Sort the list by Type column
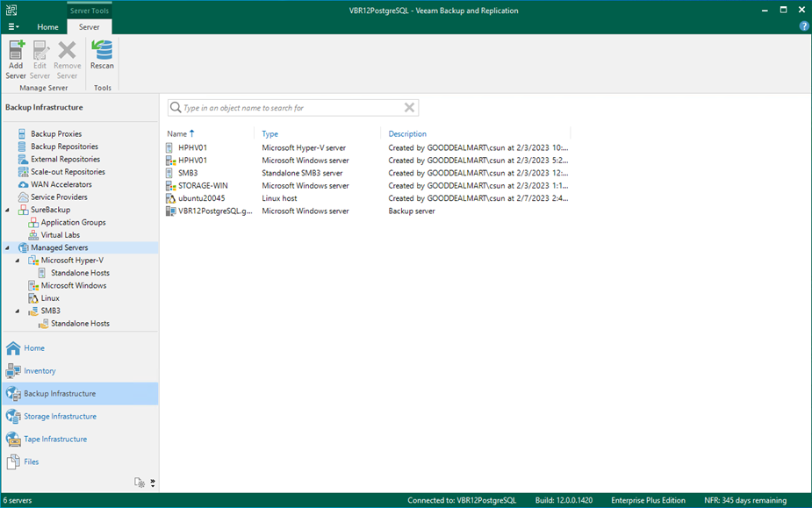The width and height of the screenshot is (812, 508). point(269,133)
